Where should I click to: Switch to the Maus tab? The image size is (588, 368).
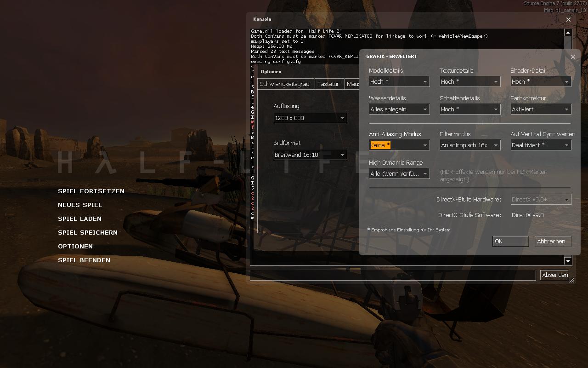[x=352, y=84]
